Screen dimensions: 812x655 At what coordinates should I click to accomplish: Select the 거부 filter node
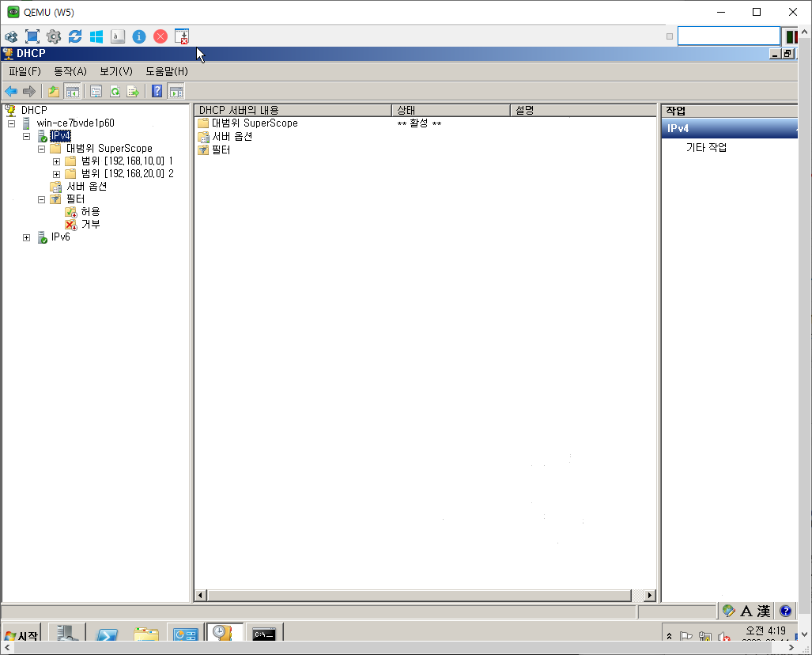[90, 224]
